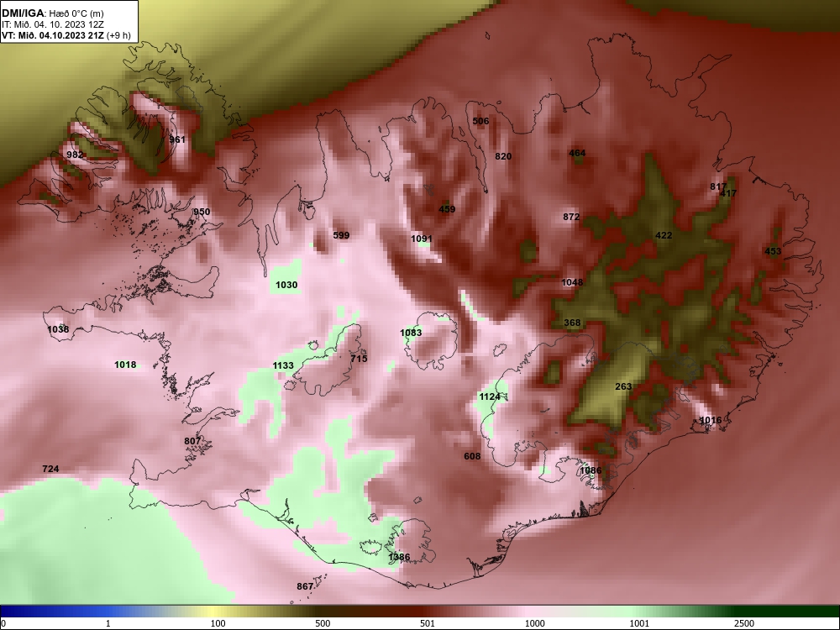The width and height of the screenshot is (840, 630).
Task: Click the 417 value label
Action: click(x=728, y=193)
